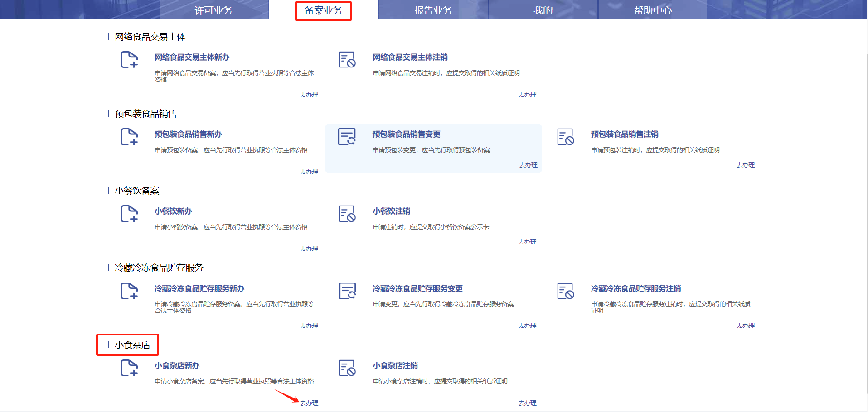Screen dimensions: 868x412
Task: Select the 帮助中心 tab
Action: [652, 10]
